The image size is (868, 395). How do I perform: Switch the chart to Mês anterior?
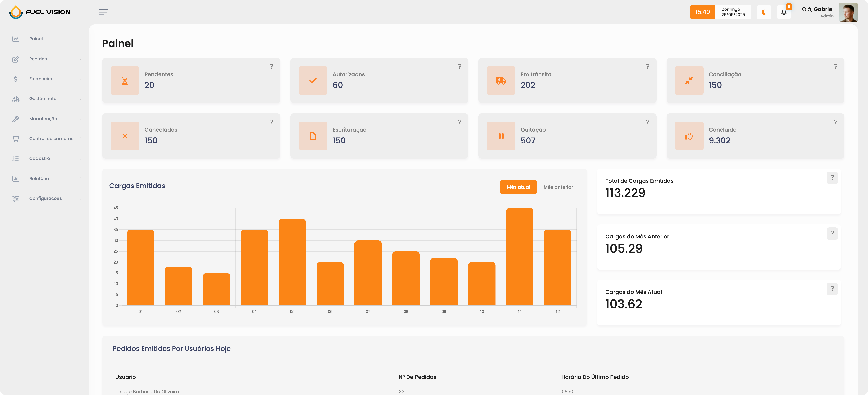pyautogui.click(x=558, y=187)
